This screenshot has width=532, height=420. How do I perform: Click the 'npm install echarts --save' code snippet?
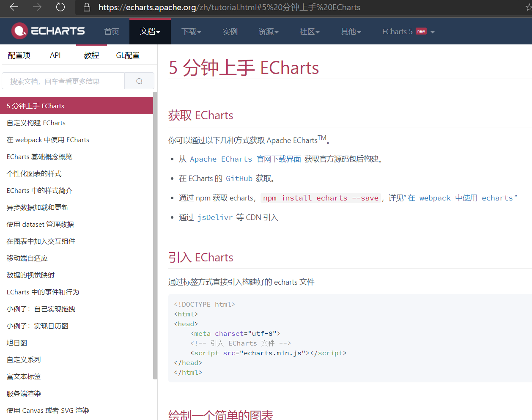(321, 198)
